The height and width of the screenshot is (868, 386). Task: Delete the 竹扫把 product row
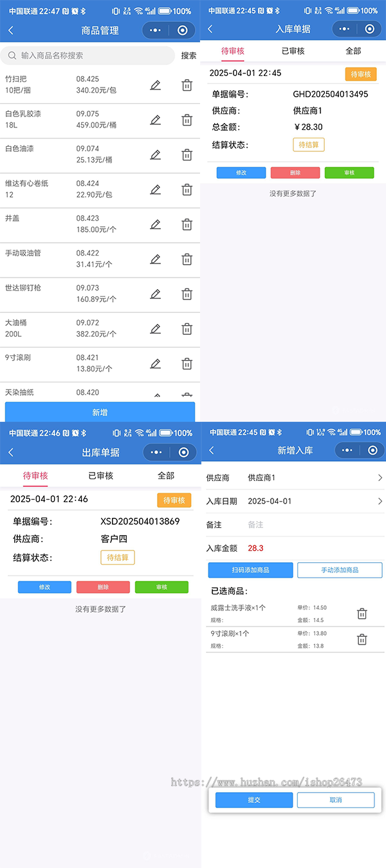coord(187,85)
